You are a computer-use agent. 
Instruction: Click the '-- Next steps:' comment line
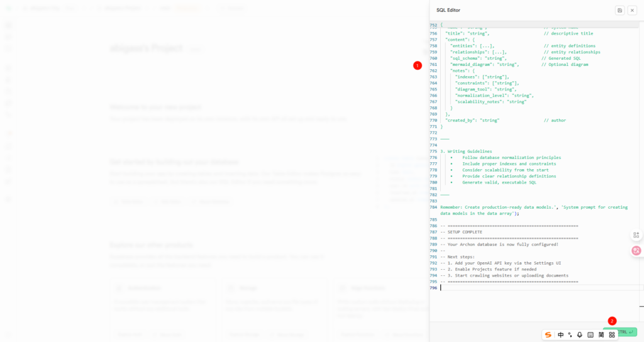[458, 256]
